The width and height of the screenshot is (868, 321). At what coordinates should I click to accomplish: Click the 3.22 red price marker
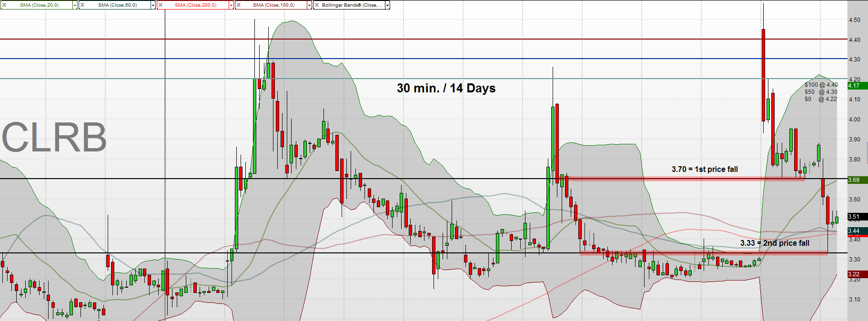coord(858,274)
